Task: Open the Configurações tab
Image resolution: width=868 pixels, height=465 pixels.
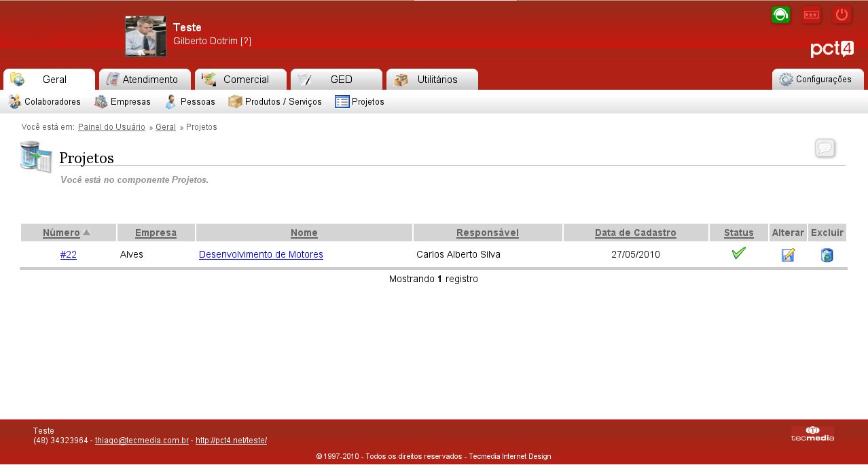Action: click(x=817, y=80)
